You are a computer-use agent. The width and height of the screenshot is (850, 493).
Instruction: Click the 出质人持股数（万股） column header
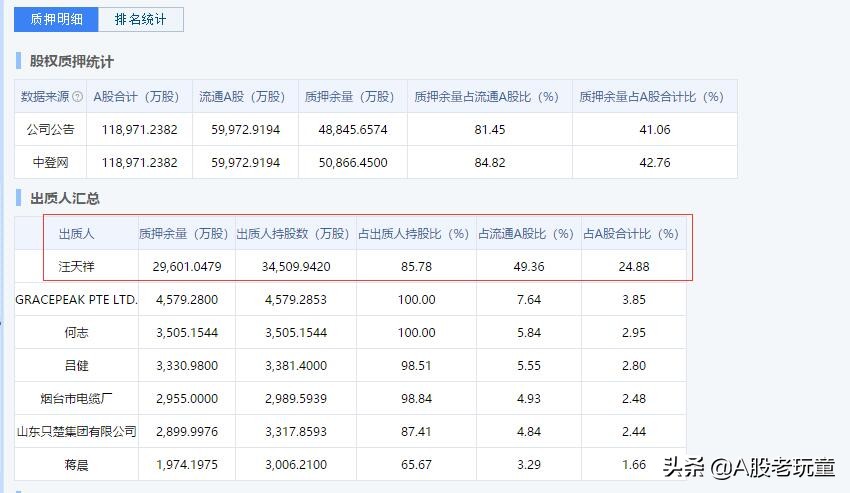point(295,233)
